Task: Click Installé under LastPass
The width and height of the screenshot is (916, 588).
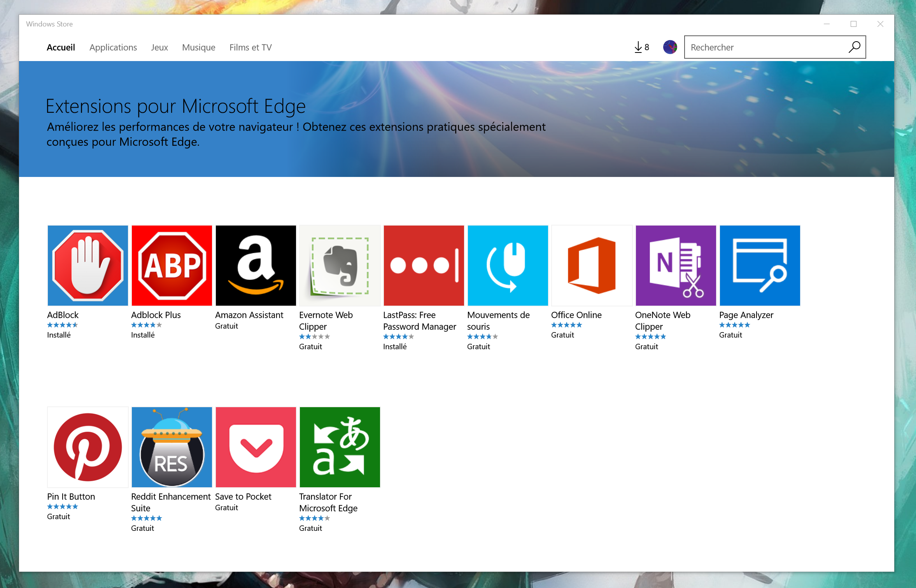Action: pos(395,346)
